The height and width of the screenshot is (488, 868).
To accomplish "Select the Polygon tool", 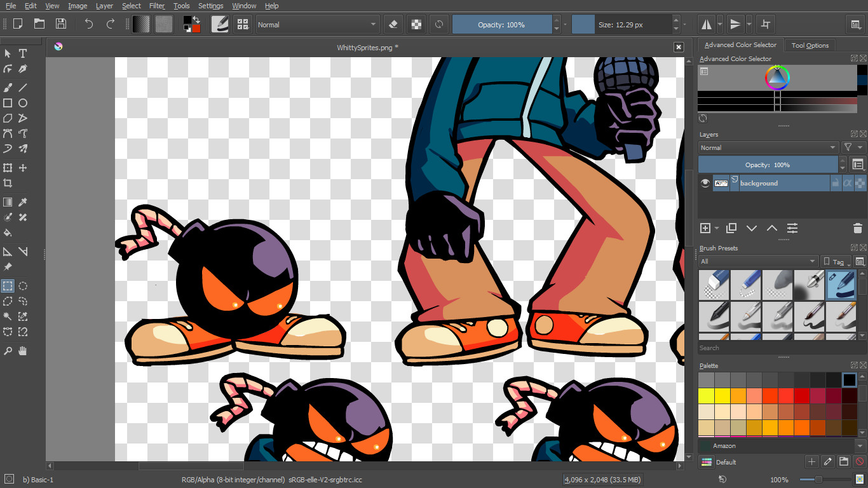I will (8, 118).
